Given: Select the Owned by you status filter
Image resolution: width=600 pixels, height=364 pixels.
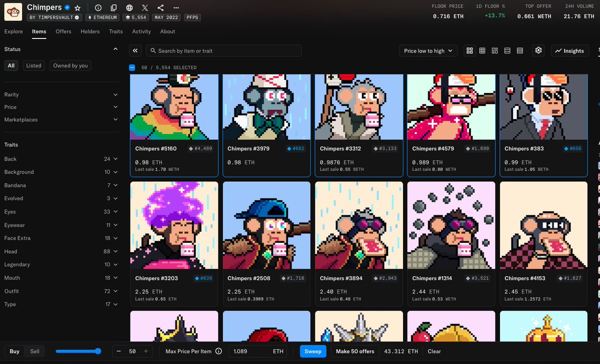Looking at the screenshot, I should coord(70,65).
